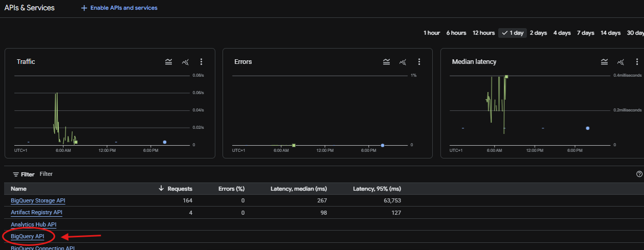Click the 98 median latency cell
The image size is (644, 250).
pyautogui.click(x=323, y=212)
